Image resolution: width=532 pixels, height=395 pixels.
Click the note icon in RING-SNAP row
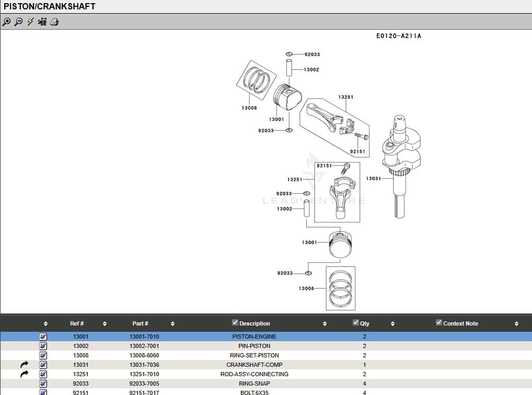point(43,384)
